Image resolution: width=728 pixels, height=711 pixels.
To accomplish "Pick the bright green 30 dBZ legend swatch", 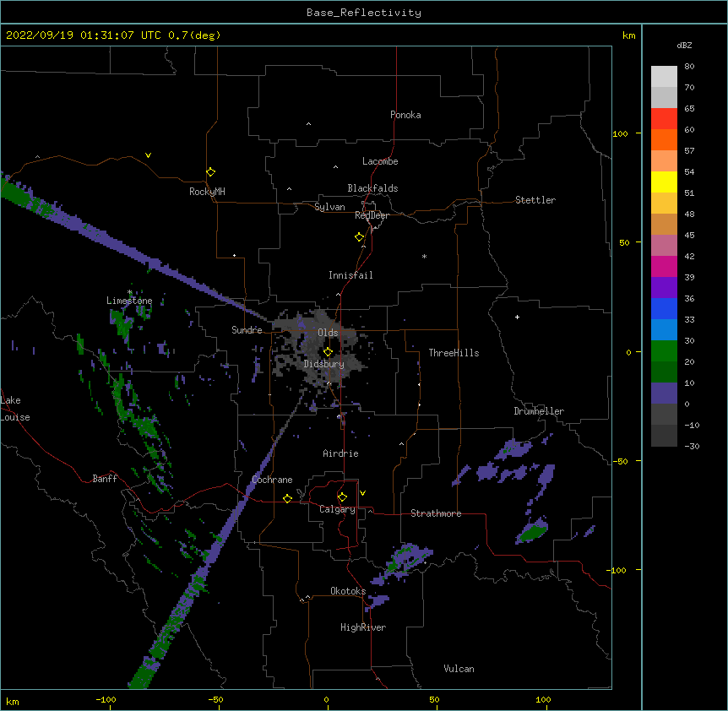I will tap(664, 351).
